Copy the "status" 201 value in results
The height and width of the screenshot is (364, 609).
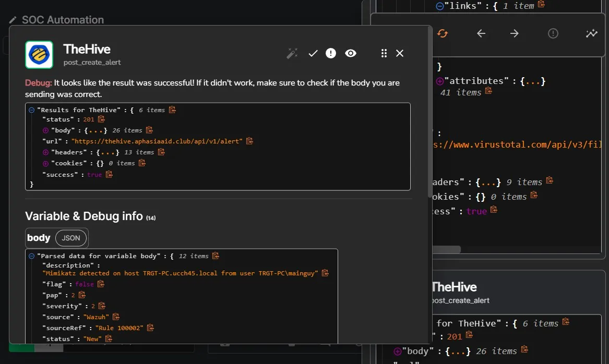point(102,119)
